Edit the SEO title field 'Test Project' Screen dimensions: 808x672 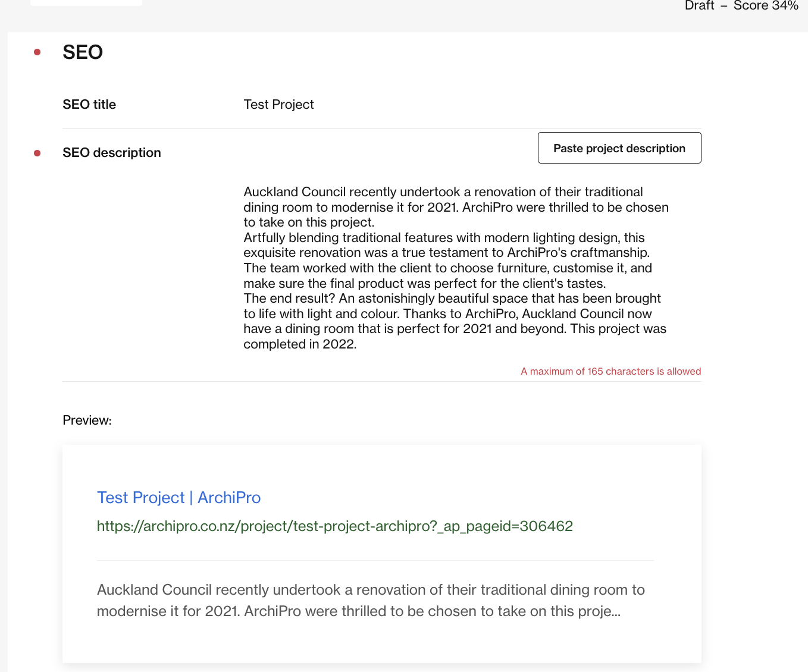(278, 105)
